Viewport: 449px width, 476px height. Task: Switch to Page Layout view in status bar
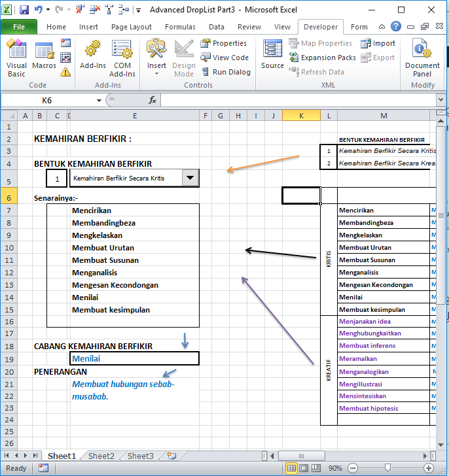[x=304, y=468]
